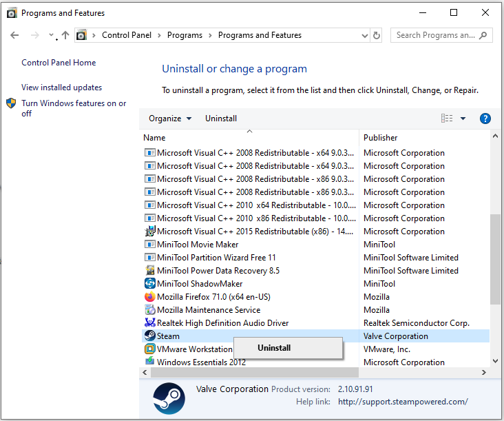
Task: Select MiniTool Partition Wizard Free icon
Action: [x=150, y=257]
